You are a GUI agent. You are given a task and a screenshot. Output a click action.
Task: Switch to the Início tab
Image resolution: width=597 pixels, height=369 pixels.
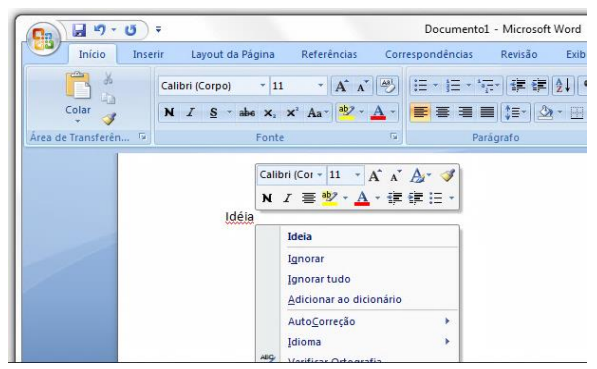click(92, 54)
